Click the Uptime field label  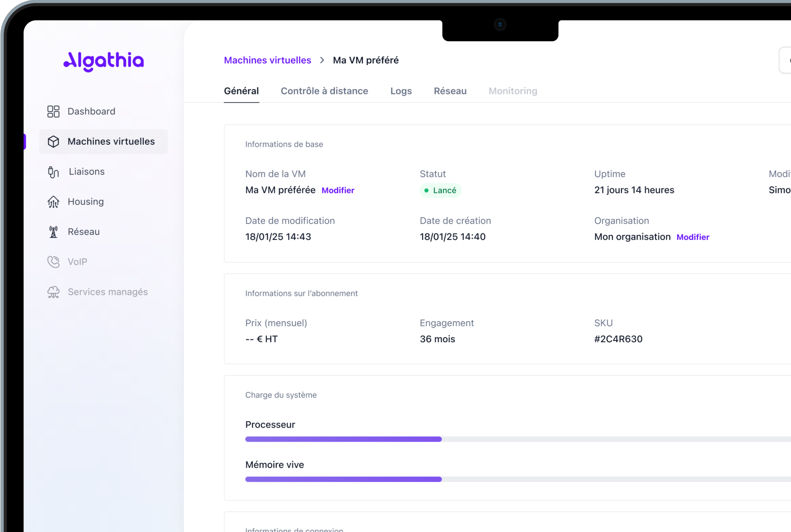(609, 174)
